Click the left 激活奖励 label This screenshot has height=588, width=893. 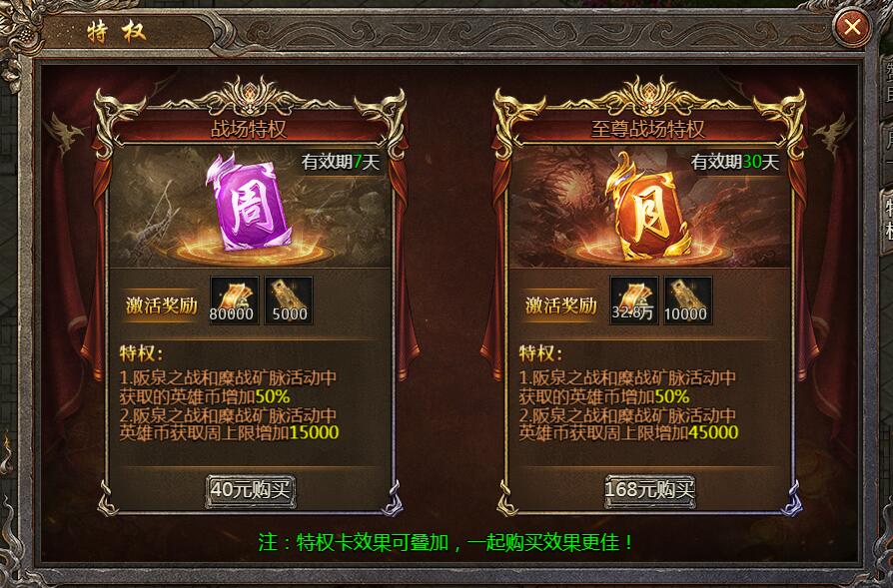162,305
